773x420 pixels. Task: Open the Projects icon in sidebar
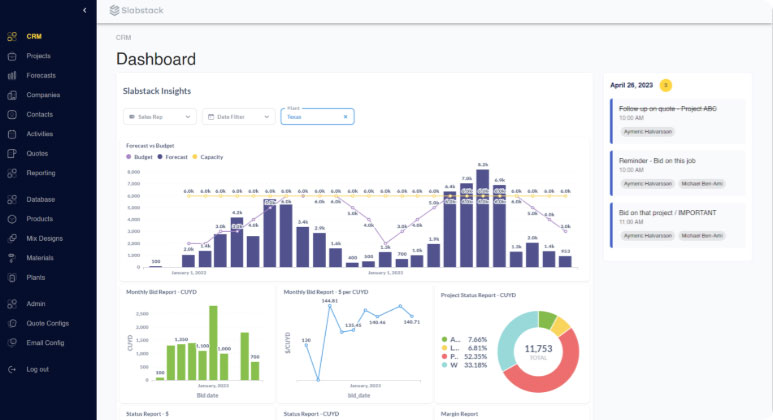tap(11, 56)
